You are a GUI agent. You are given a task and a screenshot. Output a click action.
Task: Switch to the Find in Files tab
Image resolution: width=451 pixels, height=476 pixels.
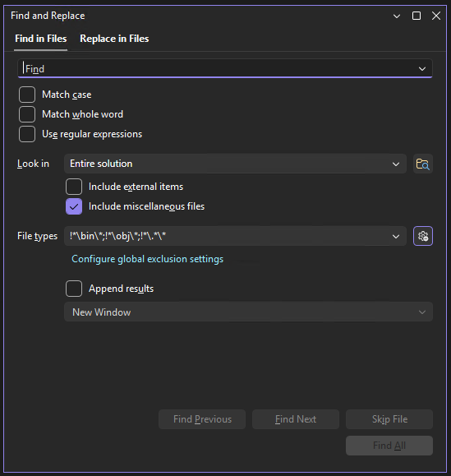click(x=41, y=39)
